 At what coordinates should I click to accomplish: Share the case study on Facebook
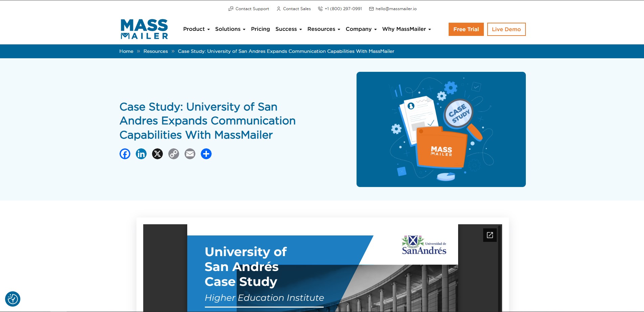[x=125, y=154]
